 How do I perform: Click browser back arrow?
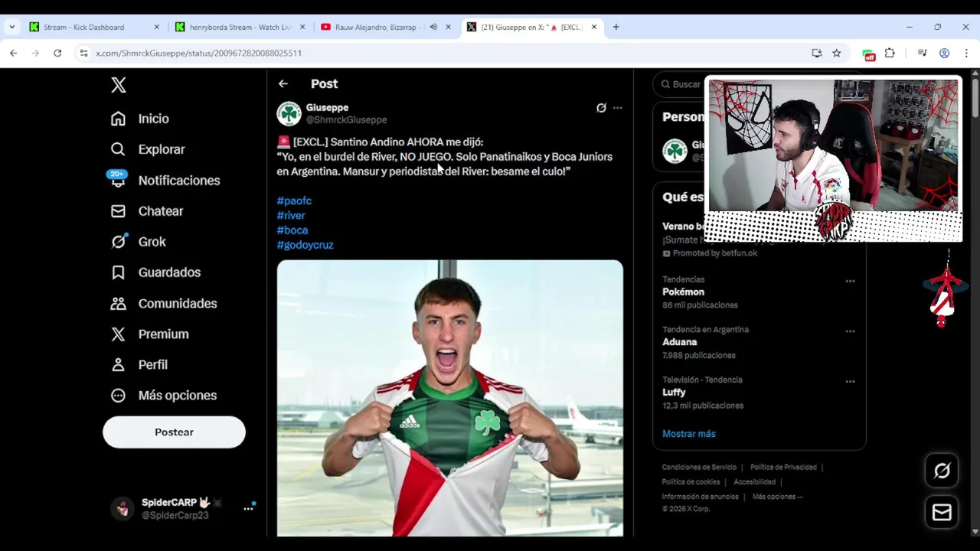14,53
